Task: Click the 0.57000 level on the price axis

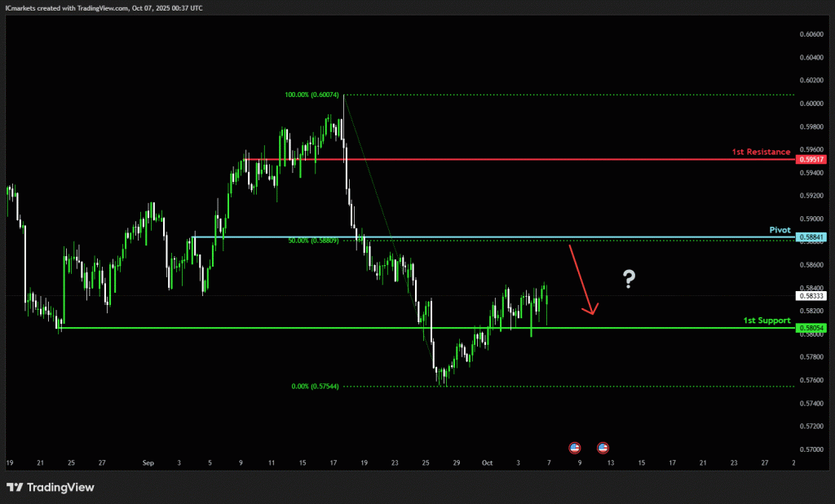Action: coord(811,449)
